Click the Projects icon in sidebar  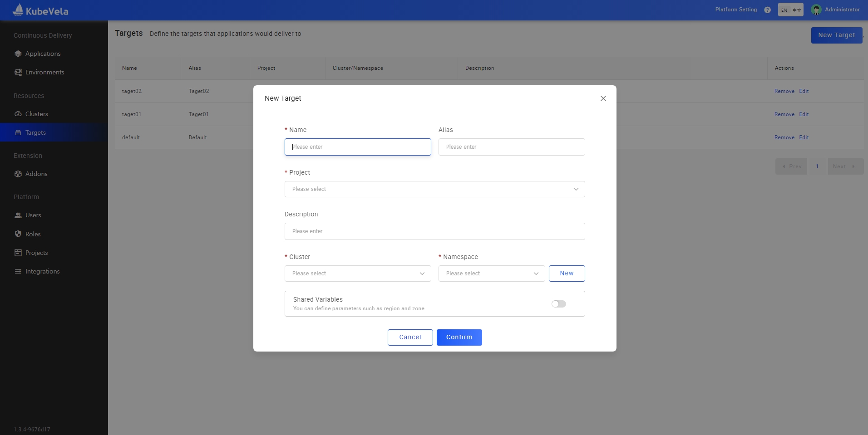point(18,253)
